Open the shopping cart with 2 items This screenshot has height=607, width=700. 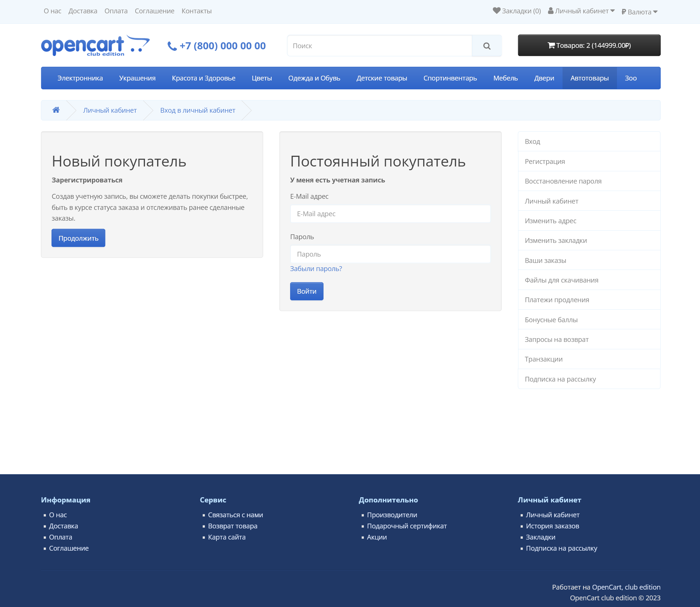coord(589,45)
